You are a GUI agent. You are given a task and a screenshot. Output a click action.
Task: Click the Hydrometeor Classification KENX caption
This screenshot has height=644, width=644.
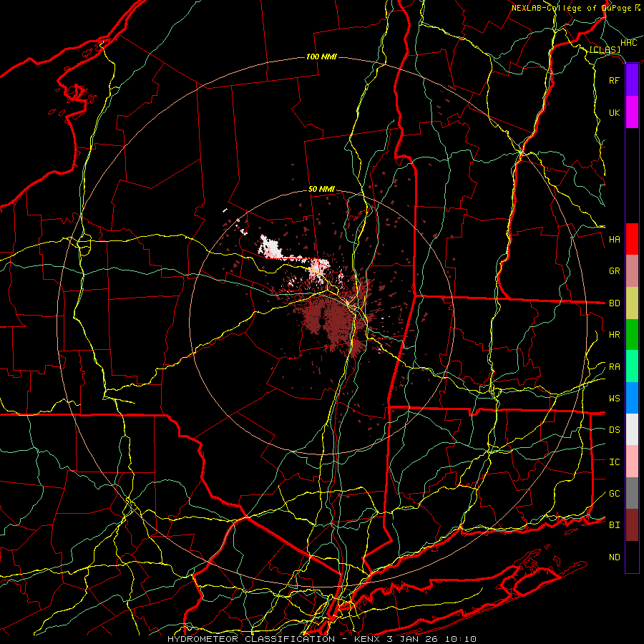(x=322, y=639)
